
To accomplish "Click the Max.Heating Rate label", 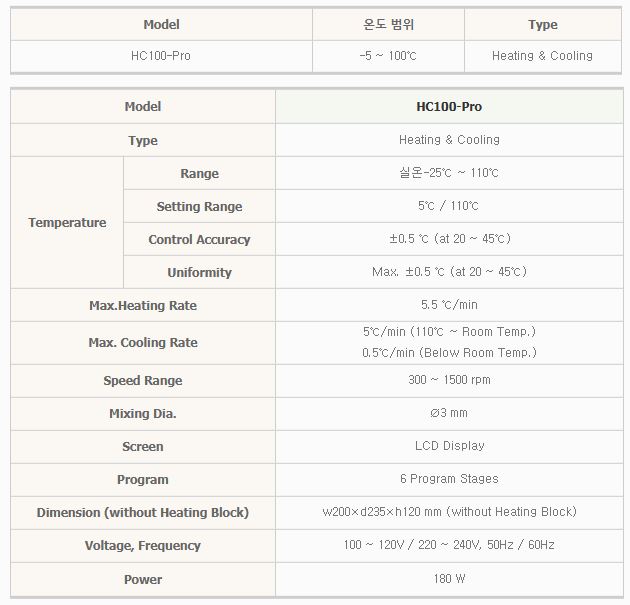I will pyautogui.click(x=143, y=306).
